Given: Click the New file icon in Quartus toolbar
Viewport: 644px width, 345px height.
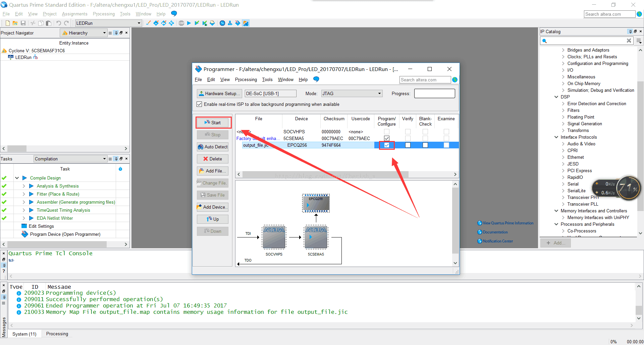Looking at the screenshot, I should (7, 23).
